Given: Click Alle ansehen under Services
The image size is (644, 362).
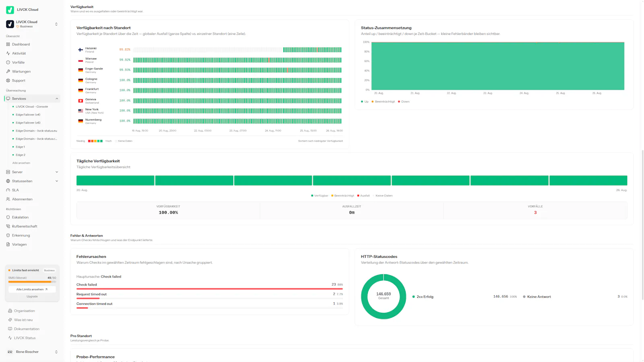Looking at the screenshot, I should (x=21, y=163).
